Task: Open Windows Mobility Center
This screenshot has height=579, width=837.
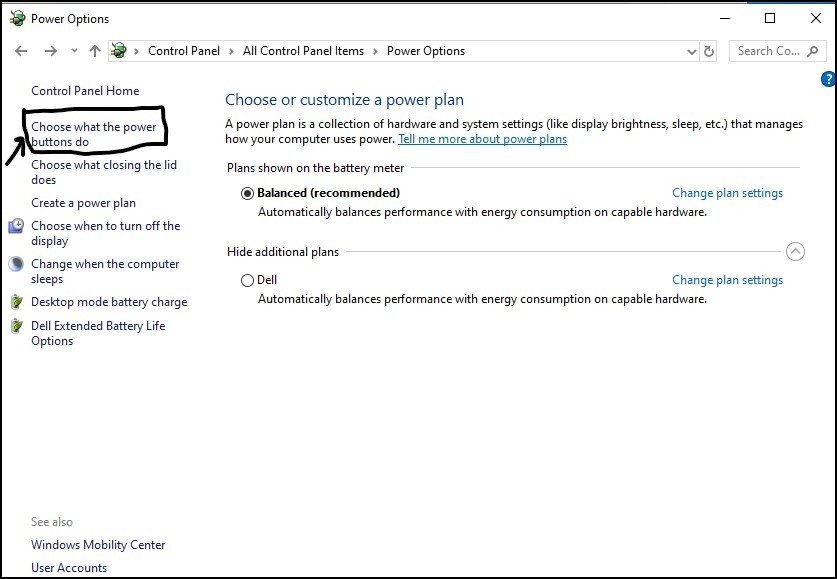Action: tap(98, 545)
